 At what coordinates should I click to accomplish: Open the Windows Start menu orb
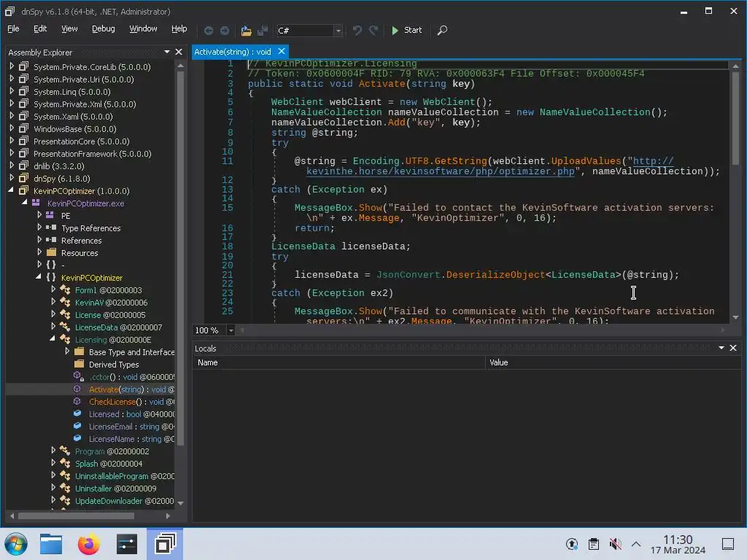click(16, 544)
